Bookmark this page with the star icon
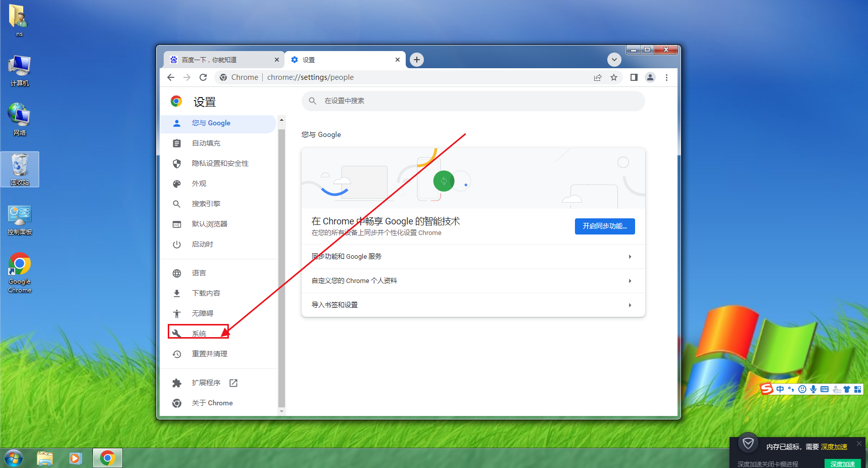868x468 pixels. pos(614,77)
